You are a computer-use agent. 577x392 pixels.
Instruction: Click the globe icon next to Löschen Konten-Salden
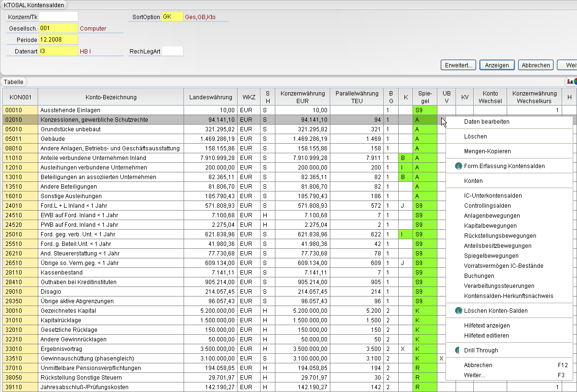pos(458,311)
